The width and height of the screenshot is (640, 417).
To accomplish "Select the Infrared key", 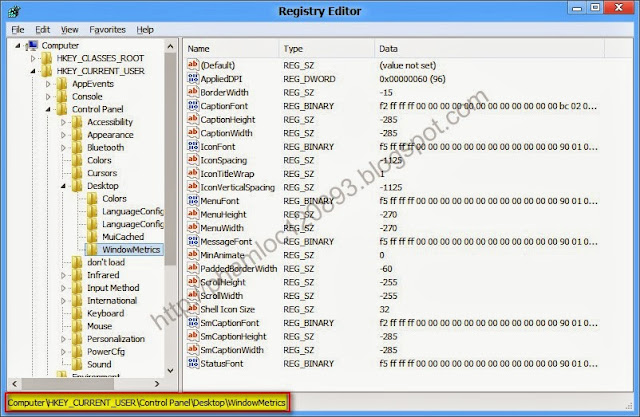I will (x=103, y=275).
